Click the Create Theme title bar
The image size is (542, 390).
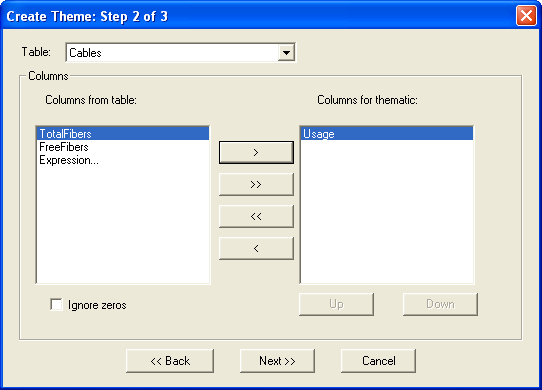258,16
